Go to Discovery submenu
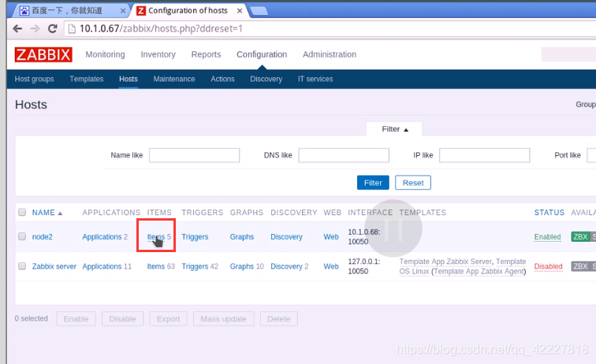The image size is (596, 364). (x=266, y=79)
